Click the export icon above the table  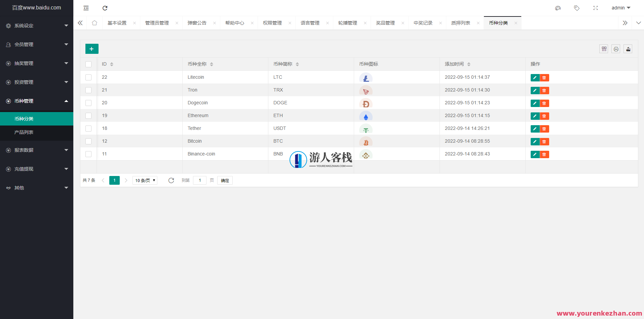[x=628, y=49]
